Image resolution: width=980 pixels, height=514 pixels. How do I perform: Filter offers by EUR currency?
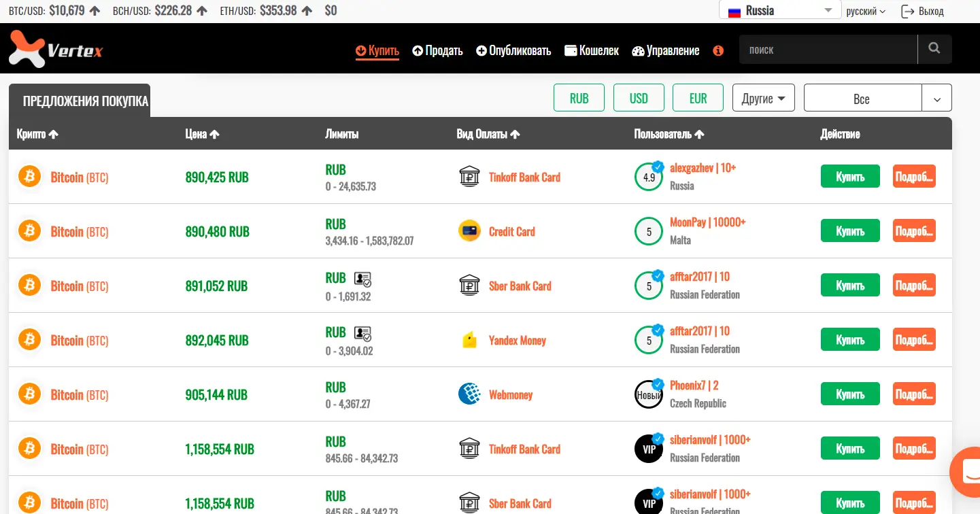click(698, 98)
